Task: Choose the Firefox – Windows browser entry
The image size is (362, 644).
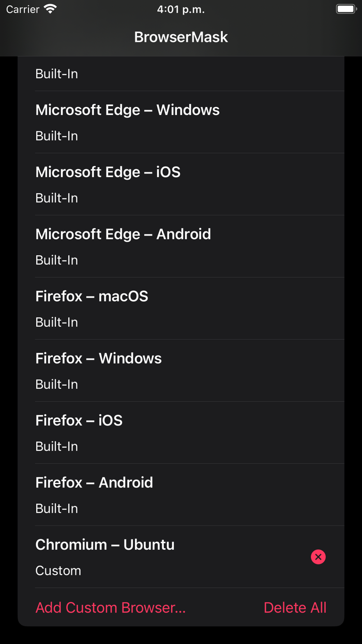Action: pos(98,358)
